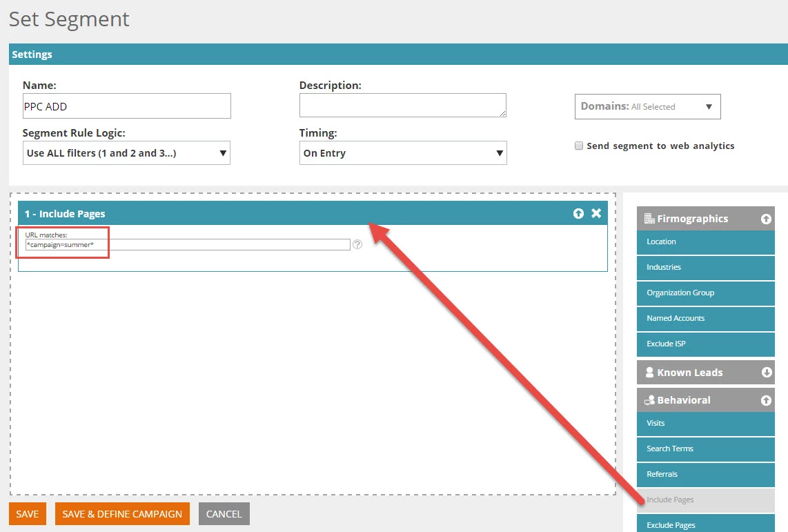Click the Name field containing PPC ADD
The height and width of the screenshot is (532, 788).
click(127, 106)
